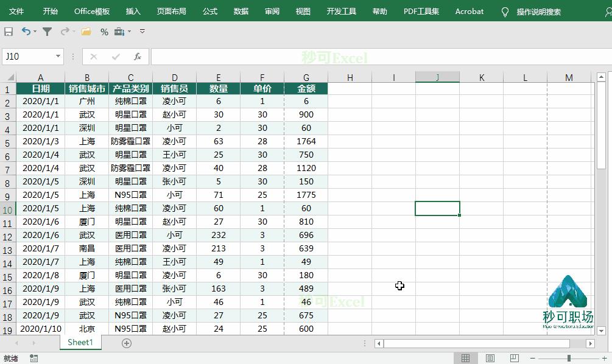Screen dimensions: 612x364
Task: Click the Insert Function fx icon
Action: 138,57
